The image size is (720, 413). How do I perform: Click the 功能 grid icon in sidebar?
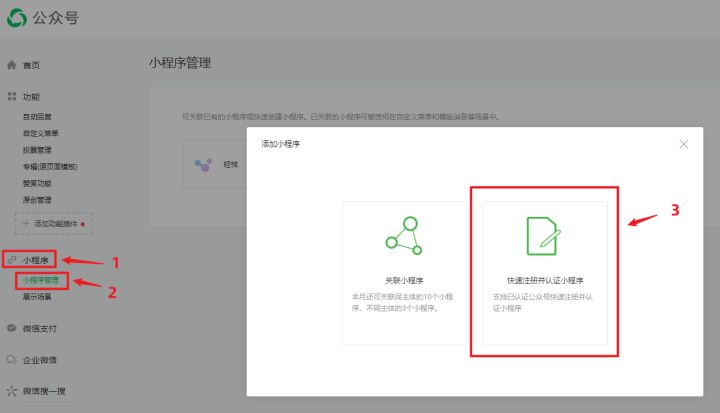point(12,96)
